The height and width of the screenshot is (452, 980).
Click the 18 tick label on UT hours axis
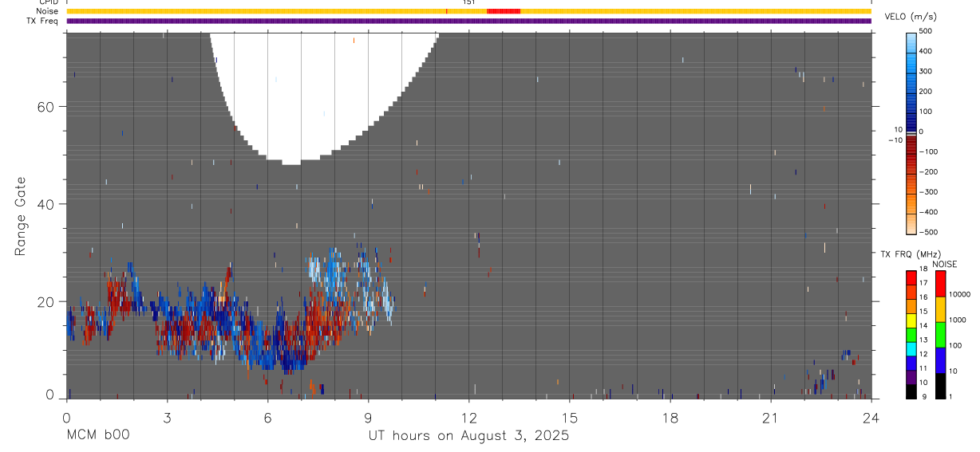[x=670, y=418]
